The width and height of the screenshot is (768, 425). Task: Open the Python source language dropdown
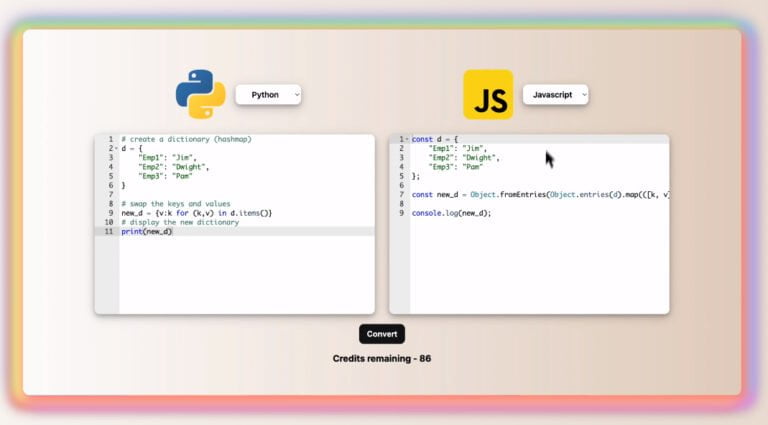[268, 94]
